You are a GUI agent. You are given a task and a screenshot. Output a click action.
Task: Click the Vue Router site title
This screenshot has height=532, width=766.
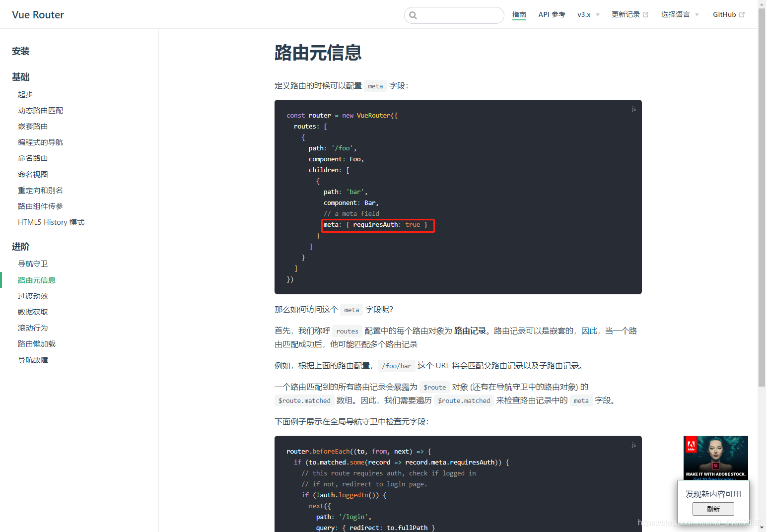[38, 14]
